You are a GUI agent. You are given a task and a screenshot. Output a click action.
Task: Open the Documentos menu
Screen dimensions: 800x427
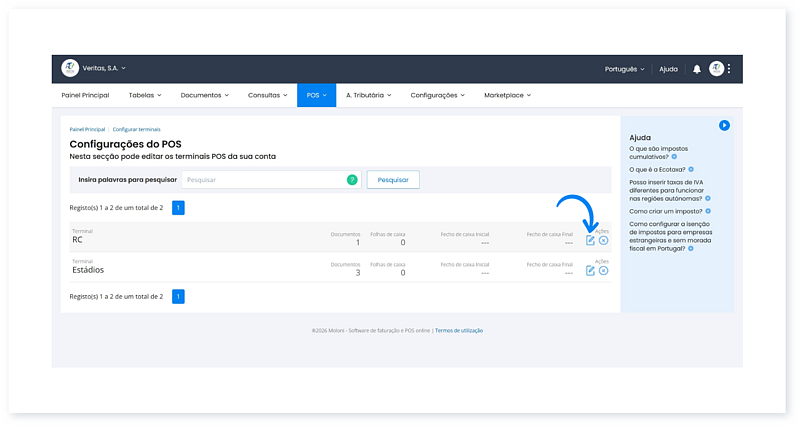pos(204,96)
